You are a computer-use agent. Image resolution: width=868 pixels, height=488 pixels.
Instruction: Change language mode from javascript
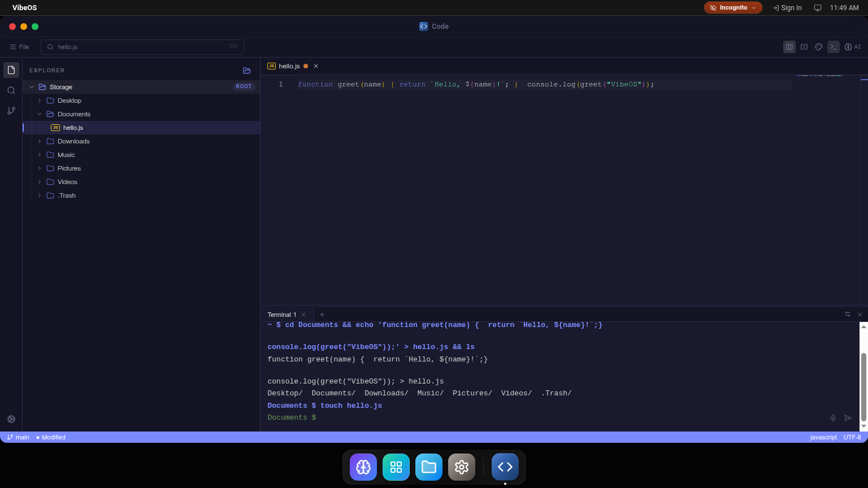pos(823,437)
